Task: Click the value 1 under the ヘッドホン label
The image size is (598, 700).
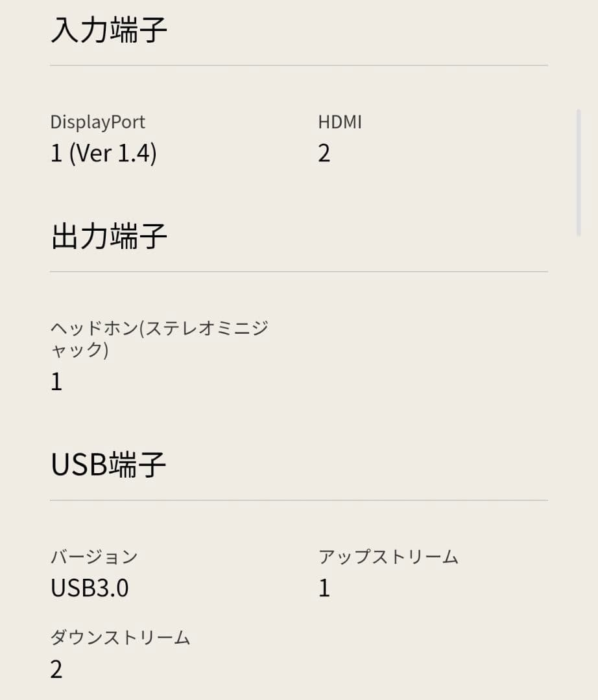Action: [56, 382]
